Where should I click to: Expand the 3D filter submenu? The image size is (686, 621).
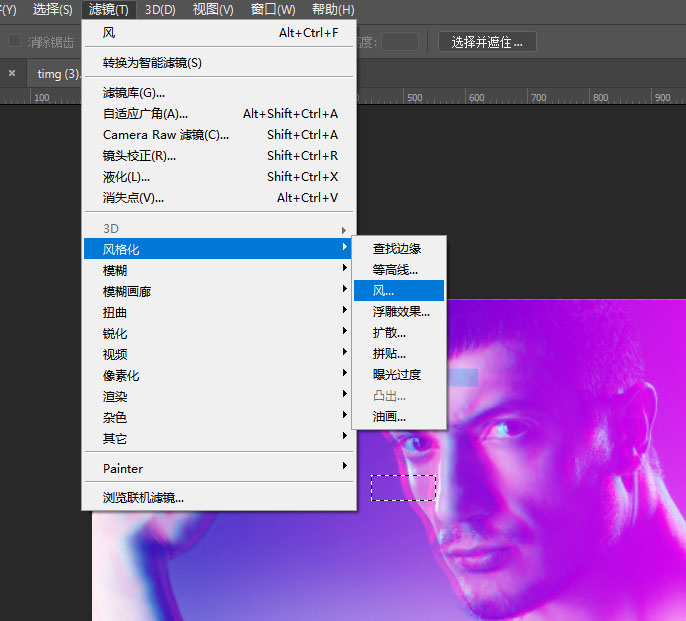point(220,228)
